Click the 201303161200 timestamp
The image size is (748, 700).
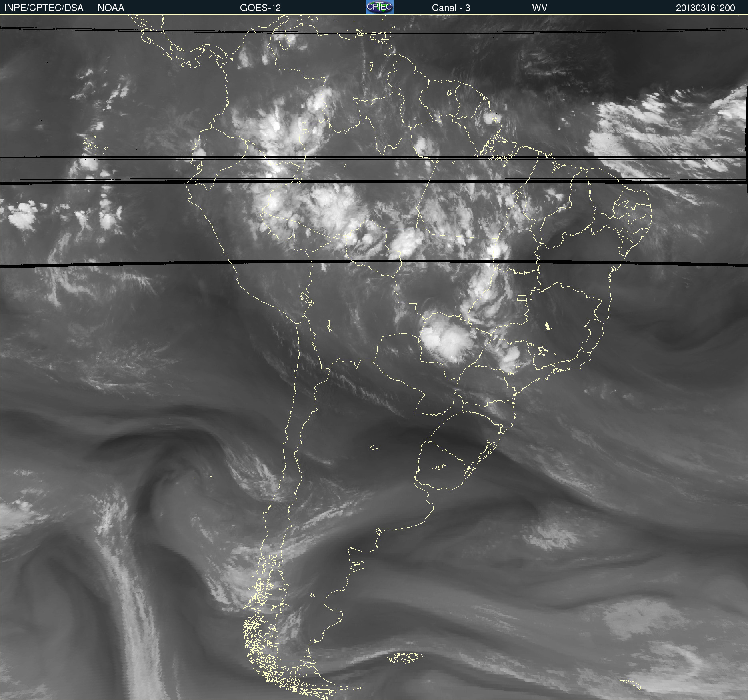706,8
